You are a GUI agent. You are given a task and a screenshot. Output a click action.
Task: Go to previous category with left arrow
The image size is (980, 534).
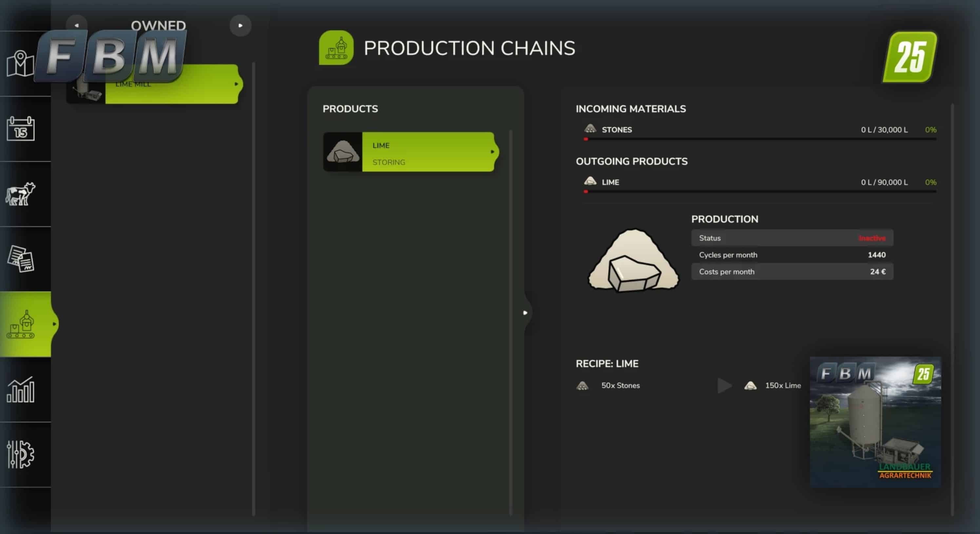pos(76,26)
